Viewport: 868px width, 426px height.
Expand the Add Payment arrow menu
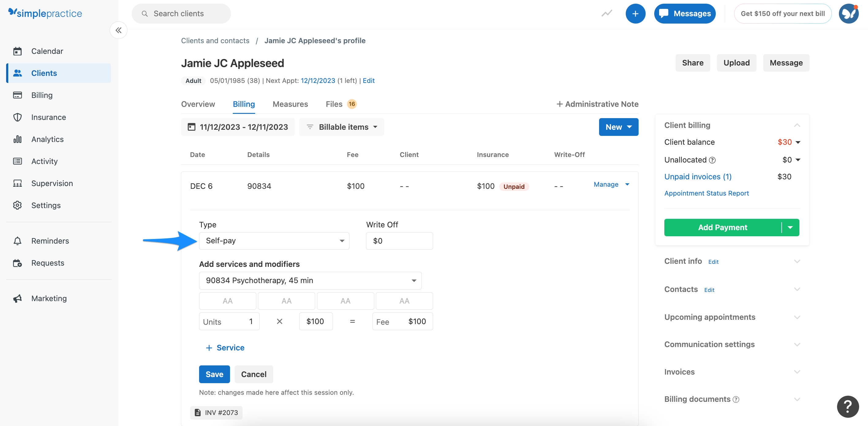click(790, 227)
